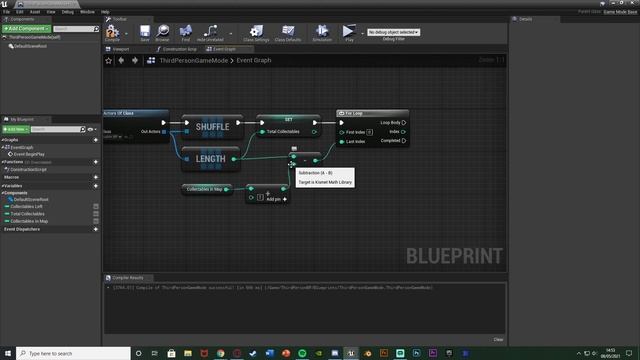Toggle Hide Unrelated nodes tool

[210, 33]
